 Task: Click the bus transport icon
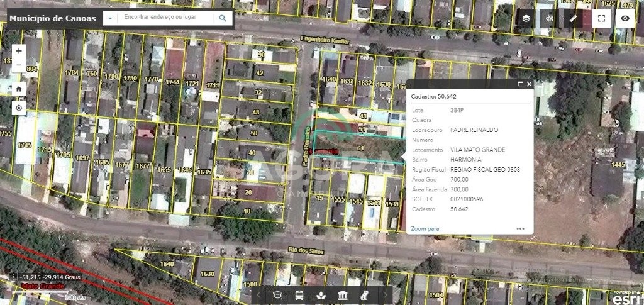[x=299, y=295]
